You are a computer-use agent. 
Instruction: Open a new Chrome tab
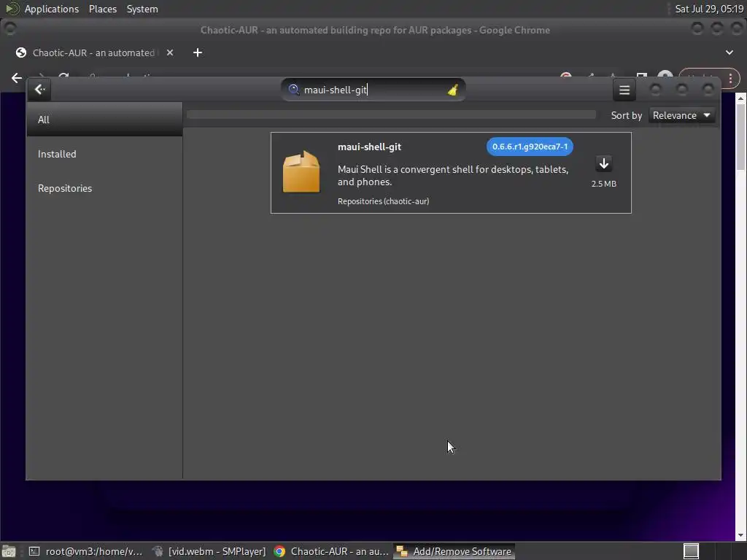tap(197, 52)
